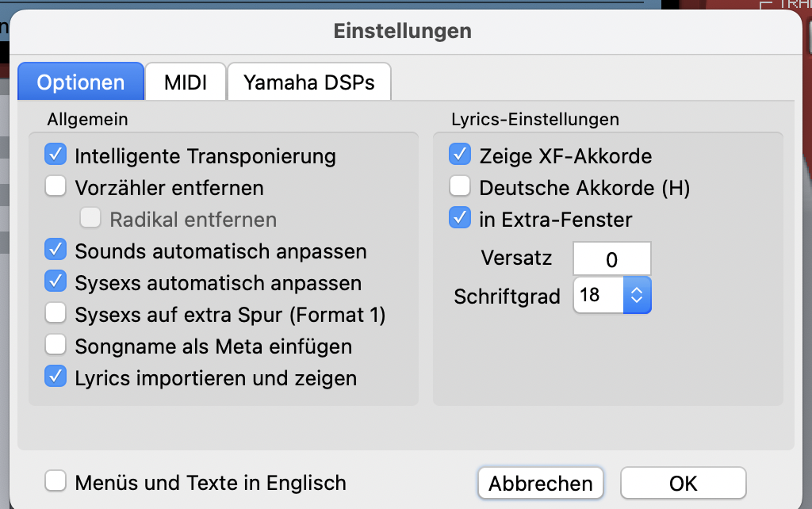Enable Vorzähler entfernen option
812x509 pixels.
(56, 187)
